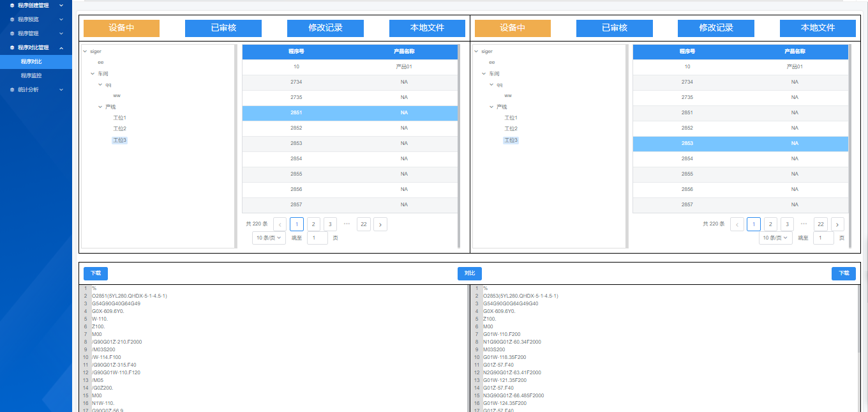
Task: Click the left table jump-to-page input
Action: [x=317, y=238]
